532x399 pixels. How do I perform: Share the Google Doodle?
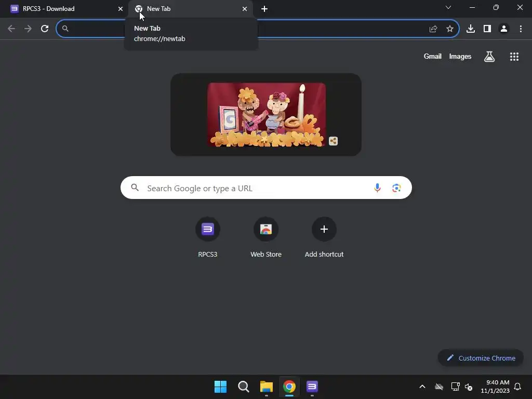(x=333, y=141)
